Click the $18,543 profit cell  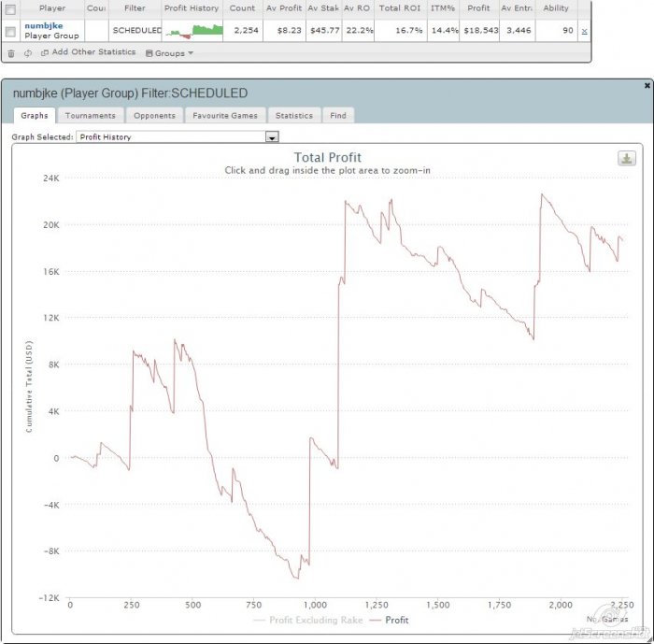(x=481, y=31)
